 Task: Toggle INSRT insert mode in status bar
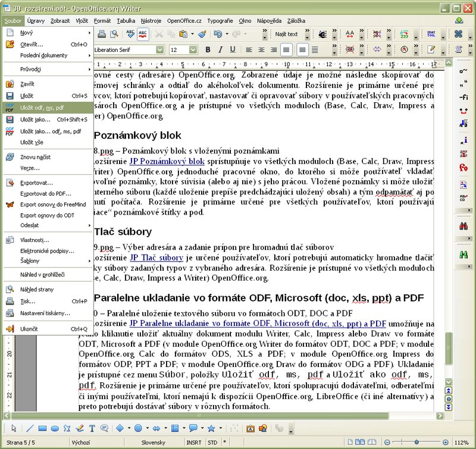point(194,442)
